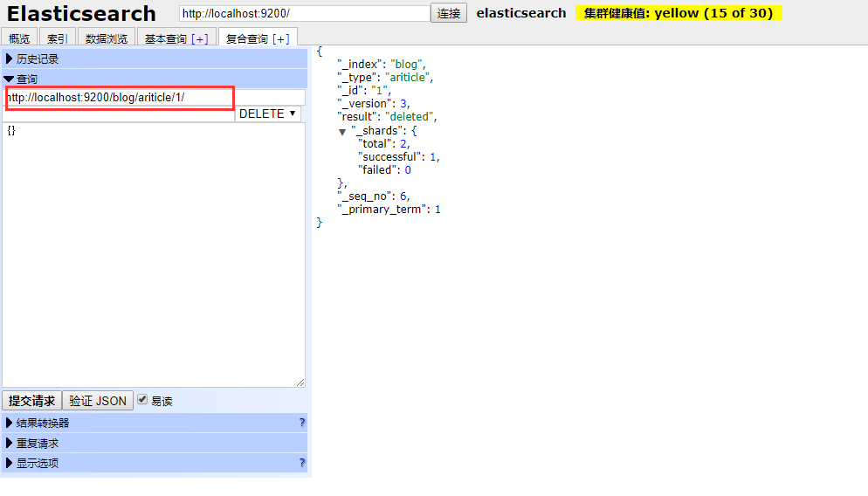The width and height of the screenshot is (868, 496).
Task: Focus the cluster URL field http://localhost:9200/
Action: point(305,13)
